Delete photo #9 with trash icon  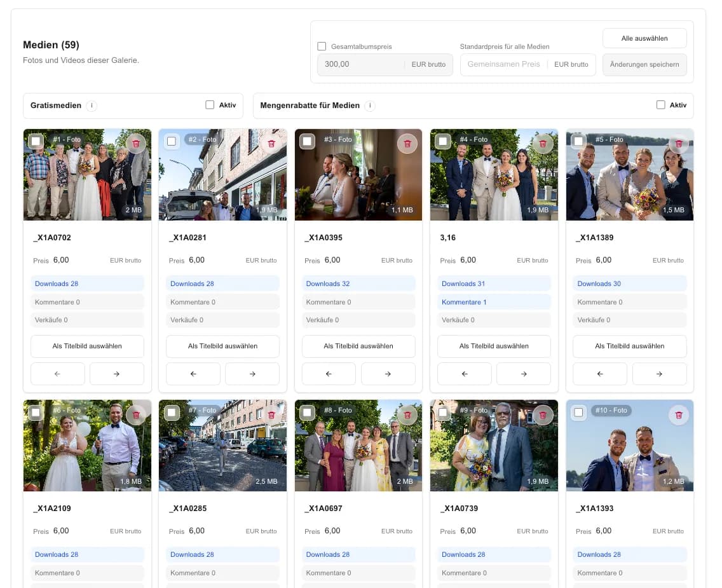tap(543, 415)
